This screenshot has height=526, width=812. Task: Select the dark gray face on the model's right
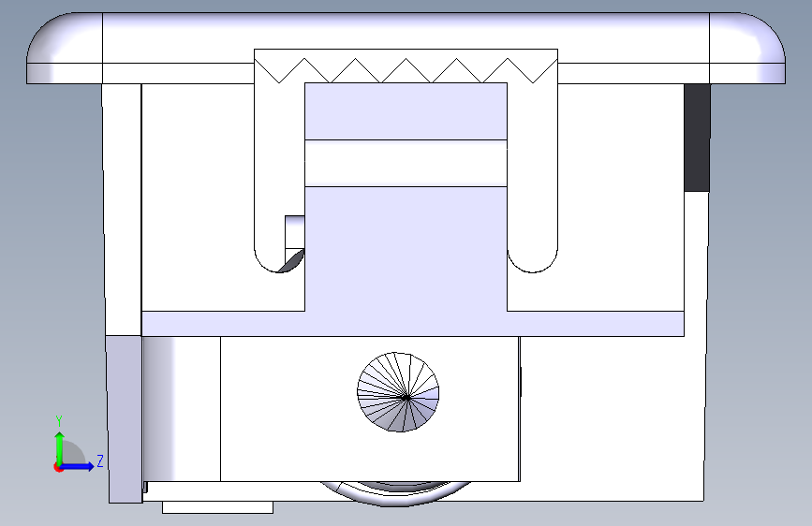tap(697, 138)
